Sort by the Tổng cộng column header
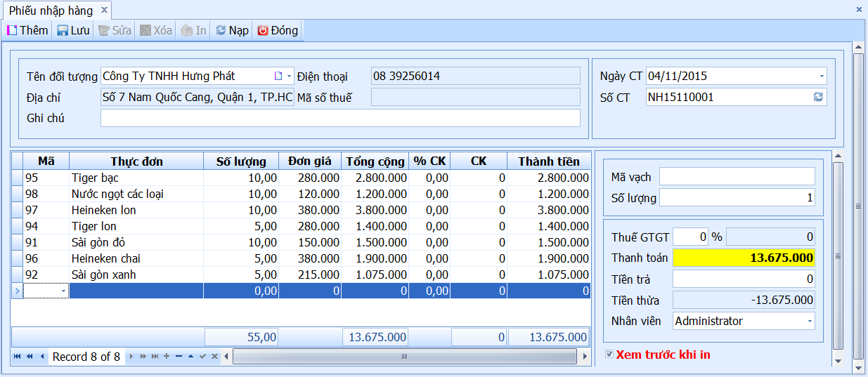The width and height of the screenshot is (868, 377). click(x=375, y=161)
